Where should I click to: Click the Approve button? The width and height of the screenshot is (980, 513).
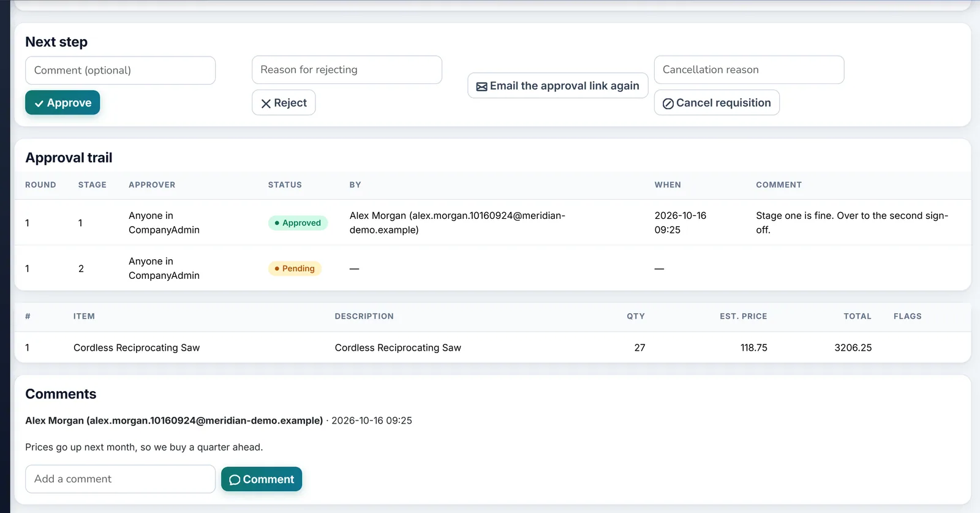pyautogui.click(x=62, y=103)
